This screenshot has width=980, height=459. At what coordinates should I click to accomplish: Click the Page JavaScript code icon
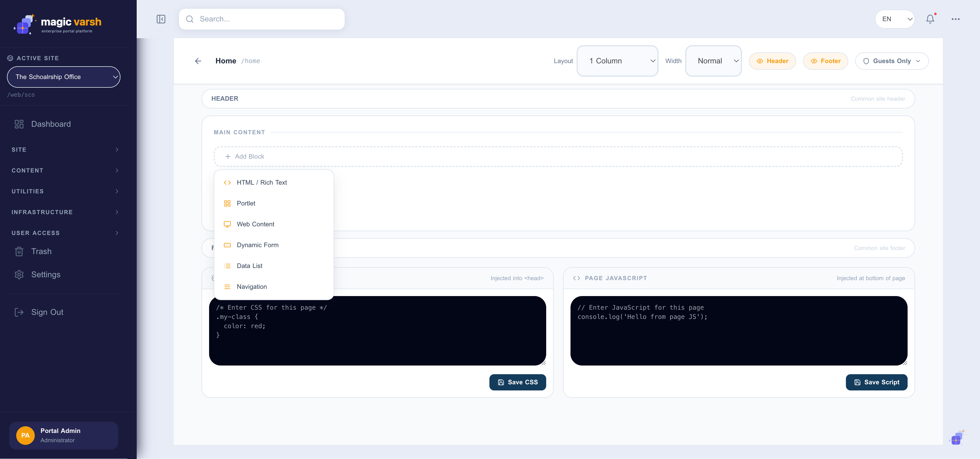576,278
